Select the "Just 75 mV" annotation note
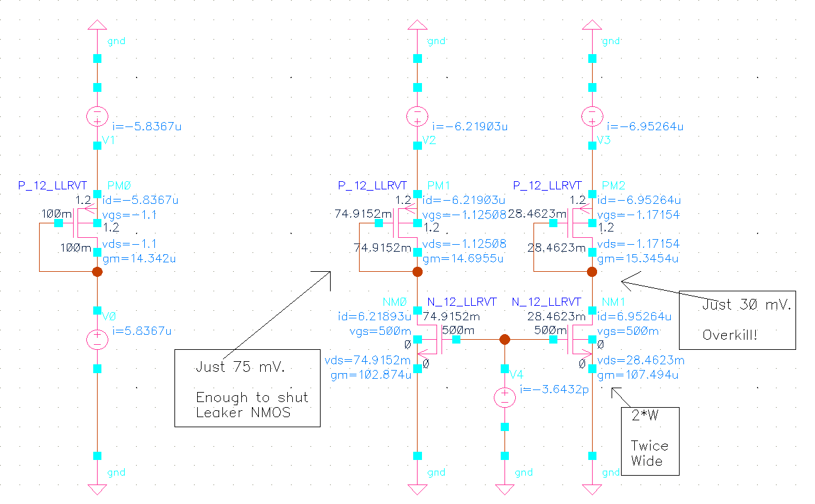This screenshot has width=815, height=504. coord(247,389)
